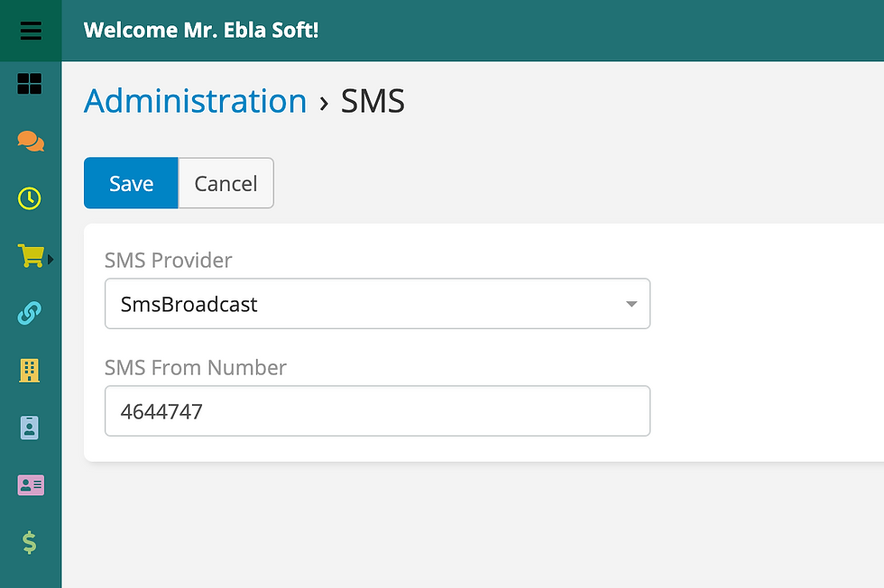Expand the shopping cart submenu arrow
Image resolution: width=884 pixels, height=588 pixels.
(x=52, y=257)
